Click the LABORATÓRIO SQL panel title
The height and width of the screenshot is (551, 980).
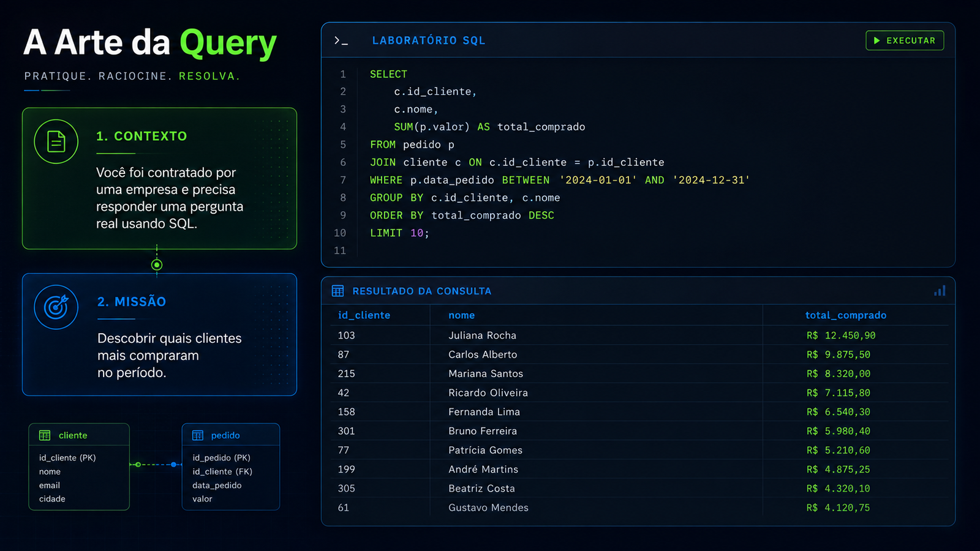point(429,40)
